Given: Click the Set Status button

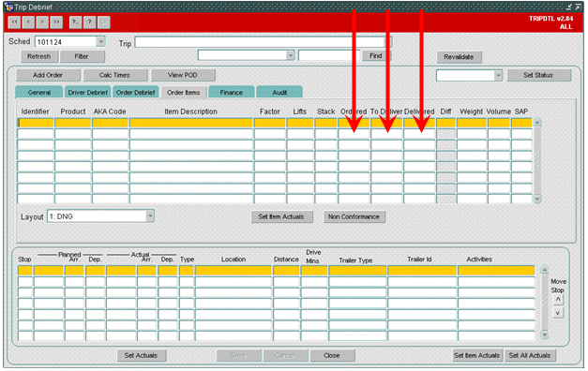Looking at the screenshot, I should (x=538, y=75).
